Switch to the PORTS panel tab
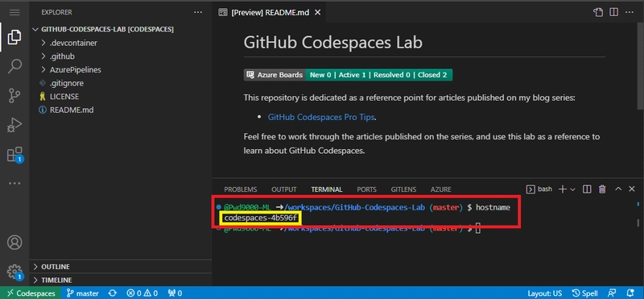 [366, 189]
